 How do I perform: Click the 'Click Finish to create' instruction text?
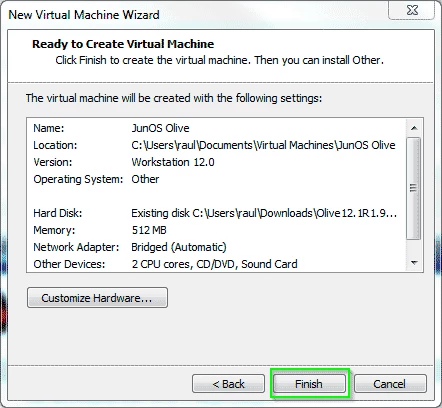[x=219, y=60]
